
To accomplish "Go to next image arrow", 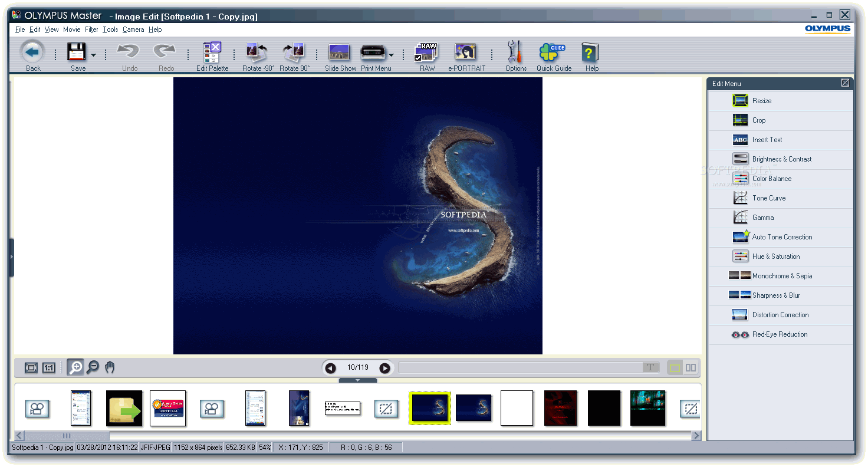I will [384, 368].
